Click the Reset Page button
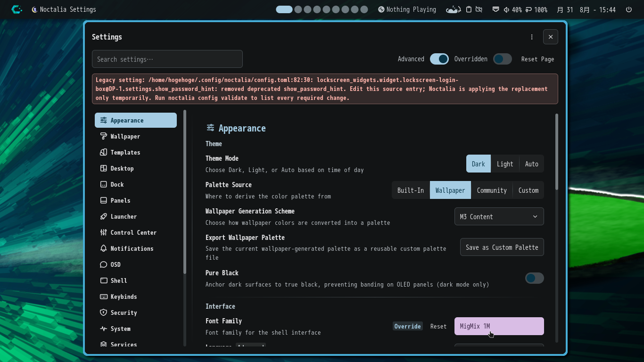This screenshot has width=644, height=362. [x=537, y=59]
